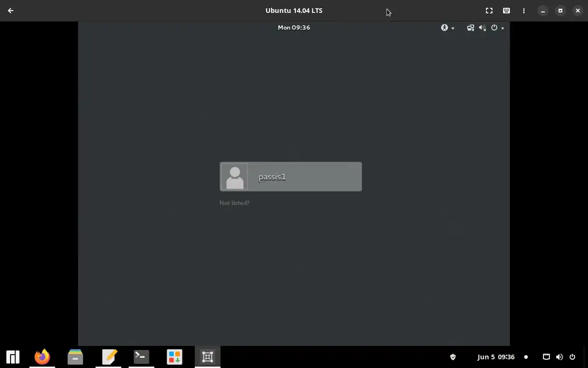Open accessibility menu on login screen
Image resolution: width=588 pixels, height=368 pixels.
tap(447, 28)
